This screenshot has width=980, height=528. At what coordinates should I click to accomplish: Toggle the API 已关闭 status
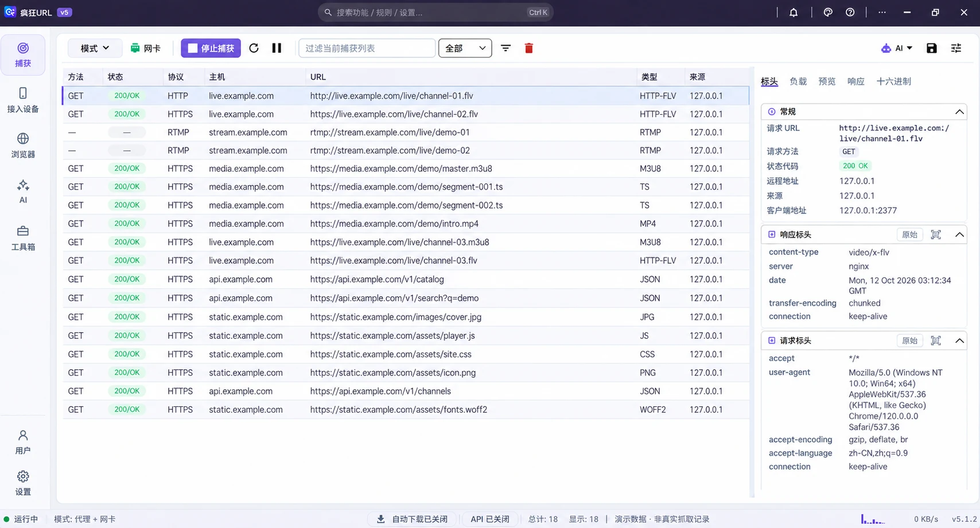[x=489, y=519]
